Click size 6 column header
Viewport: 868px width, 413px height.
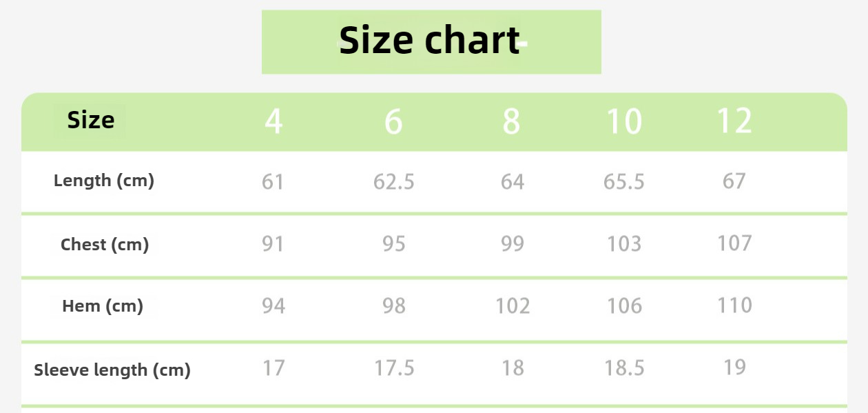(x=393, y=121)
